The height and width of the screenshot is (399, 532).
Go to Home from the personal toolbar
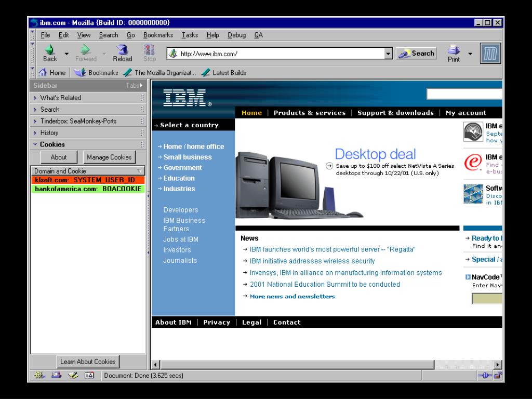click(52, 73)
